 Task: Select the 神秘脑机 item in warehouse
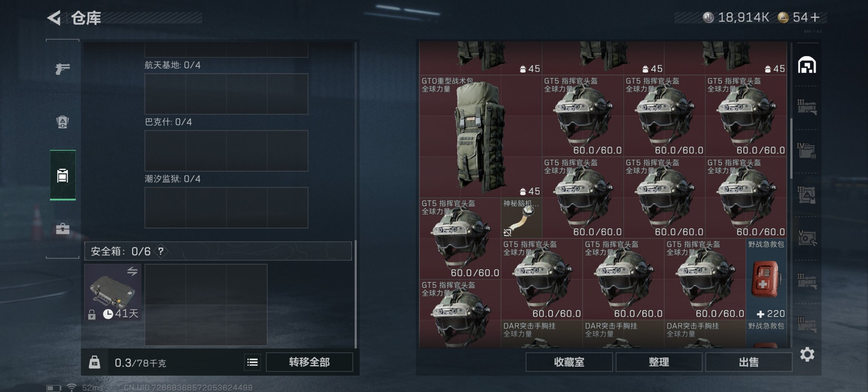tap(521, 218)
